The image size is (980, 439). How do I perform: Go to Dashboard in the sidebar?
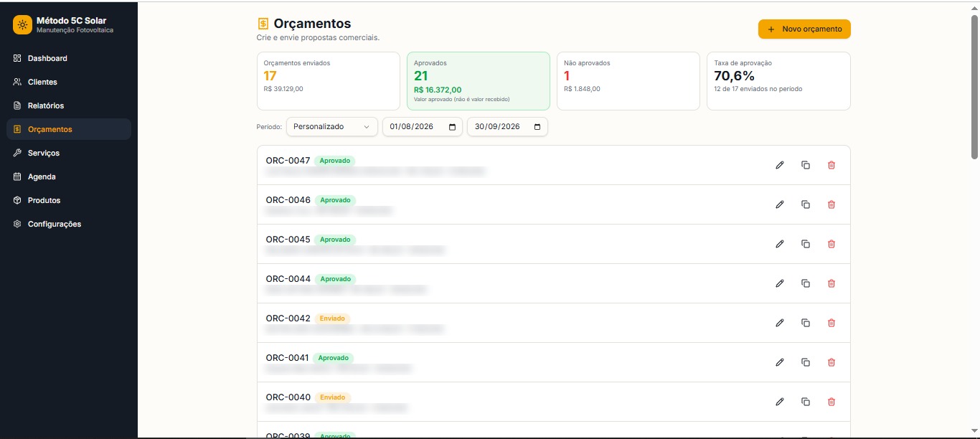tap(69, 58)
